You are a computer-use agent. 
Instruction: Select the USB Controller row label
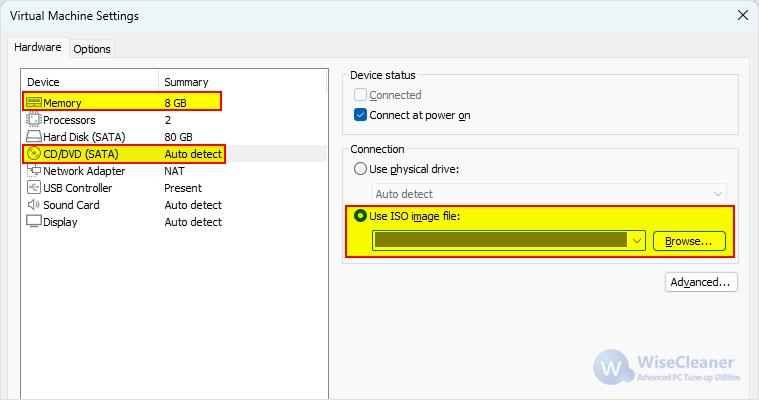(77, 188)
